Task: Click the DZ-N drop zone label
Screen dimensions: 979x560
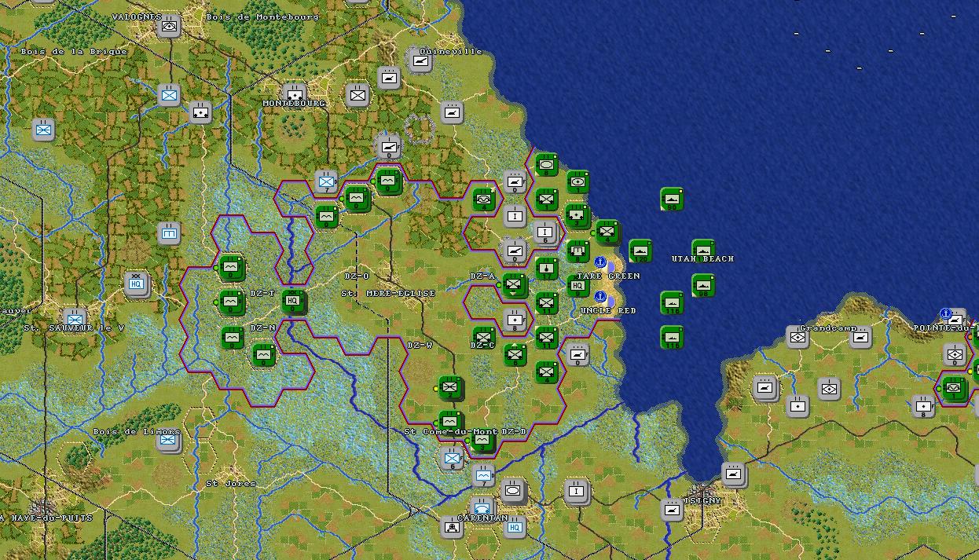Action: tap(262, 328)
